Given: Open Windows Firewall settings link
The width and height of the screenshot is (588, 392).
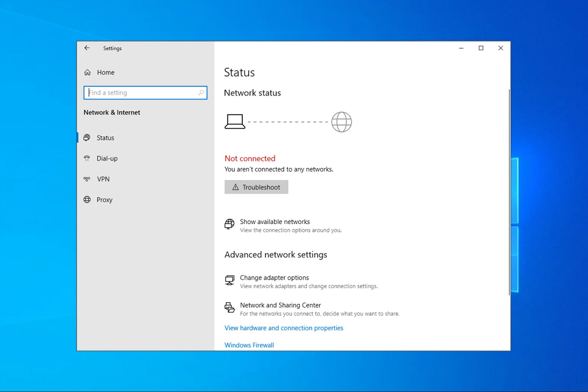Looking at the screenshot, I should click(x=248, y=345).
